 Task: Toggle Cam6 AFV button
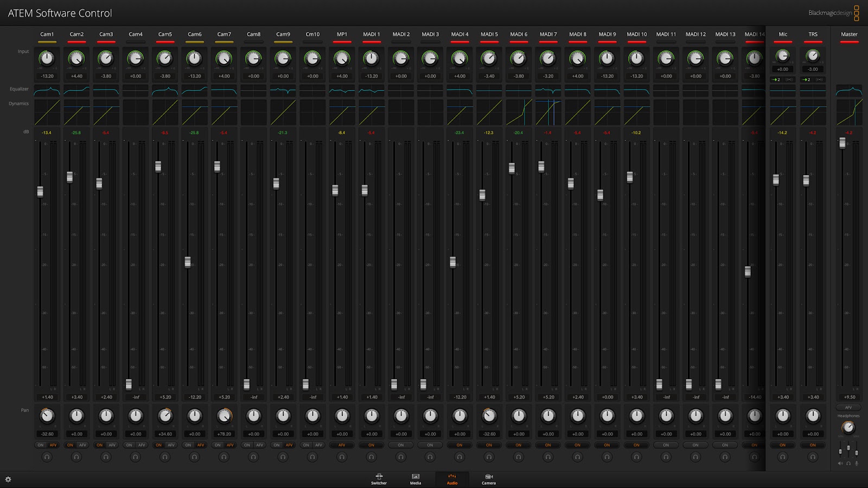click(x=201, y=445)
